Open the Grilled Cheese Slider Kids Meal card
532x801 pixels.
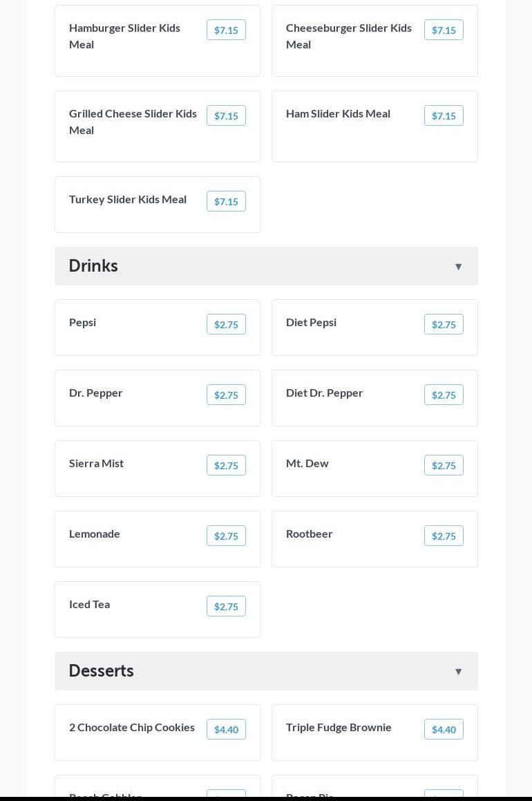tap(158, 126)
